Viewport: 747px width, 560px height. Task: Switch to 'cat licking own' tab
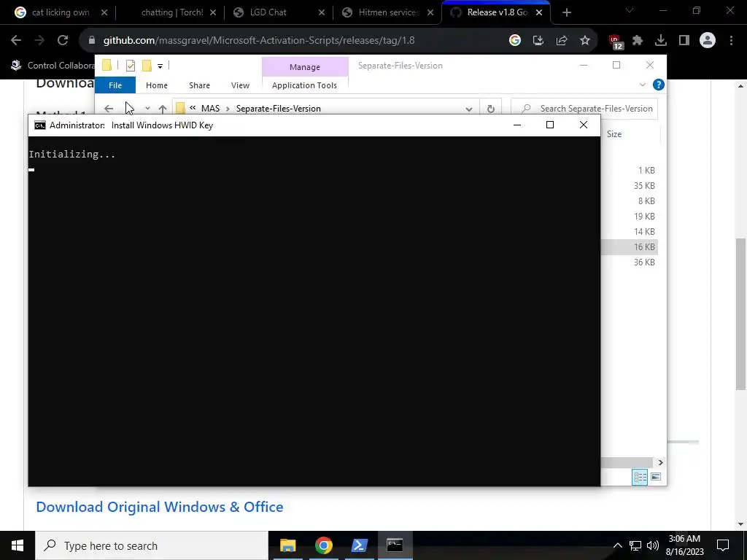61,13
